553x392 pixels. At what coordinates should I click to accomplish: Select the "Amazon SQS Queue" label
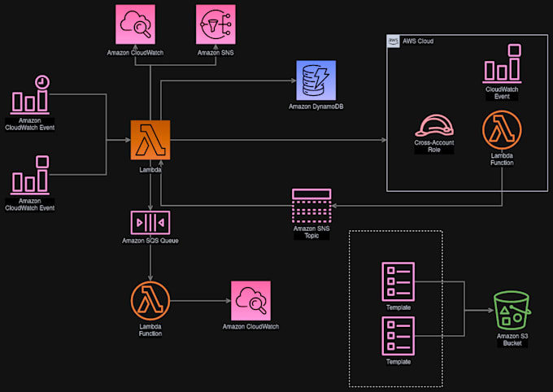[150, 241]
